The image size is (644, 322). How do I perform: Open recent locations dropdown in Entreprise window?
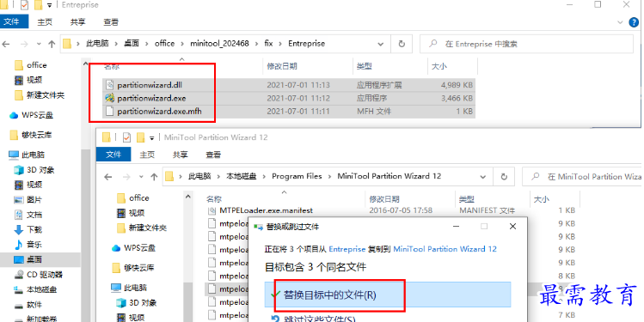[39, 44]
